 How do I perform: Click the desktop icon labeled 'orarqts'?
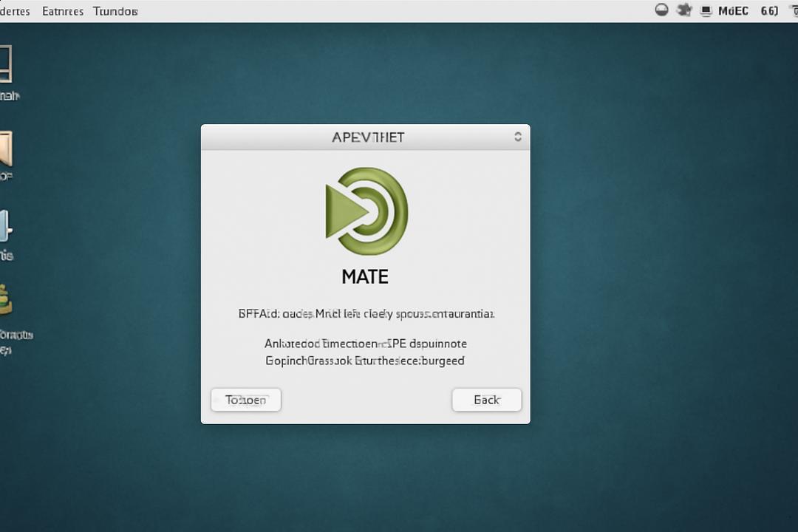coord(6,299)
